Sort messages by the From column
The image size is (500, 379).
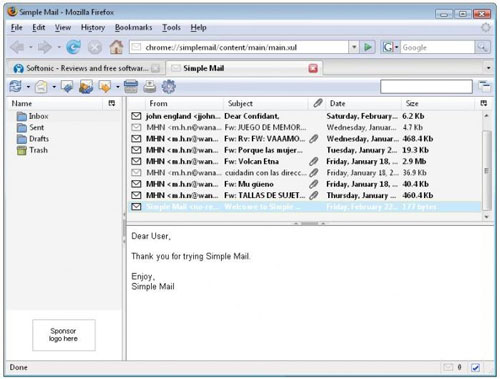[x=183, y=103]
